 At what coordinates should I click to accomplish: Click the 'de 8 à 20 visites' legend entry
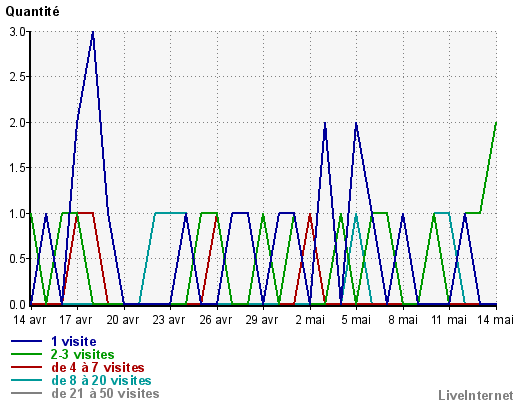[101, 381]
